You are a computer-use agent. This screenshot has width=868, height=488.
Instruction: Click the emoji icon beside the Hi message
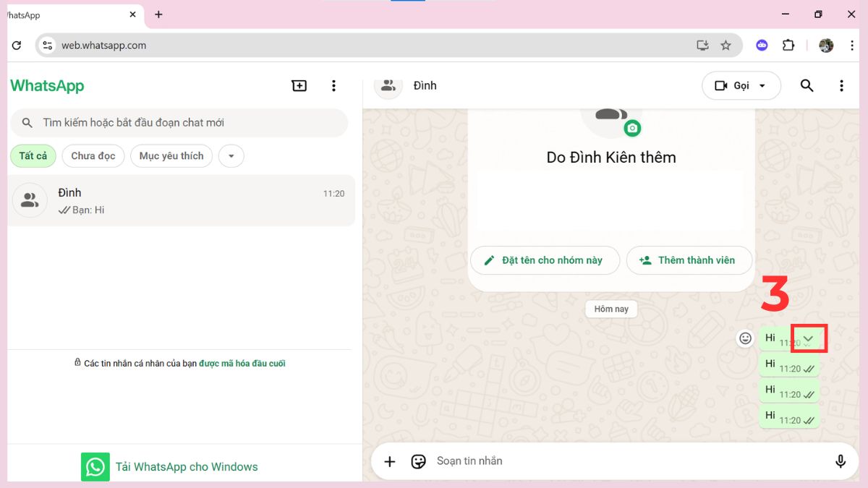745,338
